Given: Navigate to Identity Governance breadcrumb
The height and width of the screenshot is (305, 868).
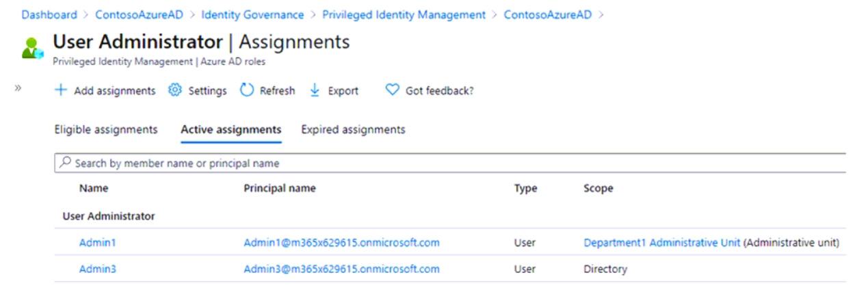Looking at the screenshot, I should click(263, 15).
